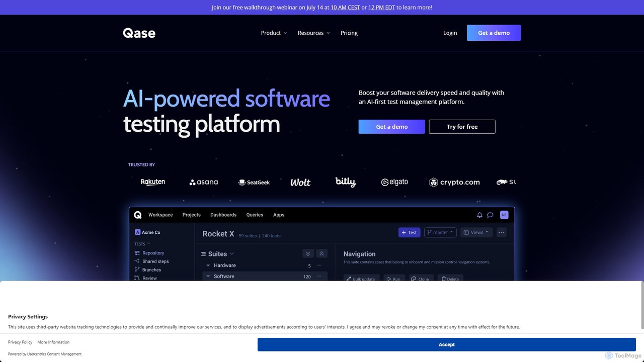Open the Privacy Policy link
This screenshot has height=362, width=644.
pos(20,342)
